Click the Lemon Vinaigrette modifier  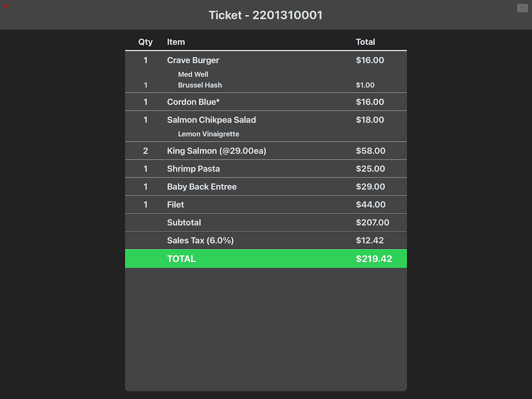point(209,134)
